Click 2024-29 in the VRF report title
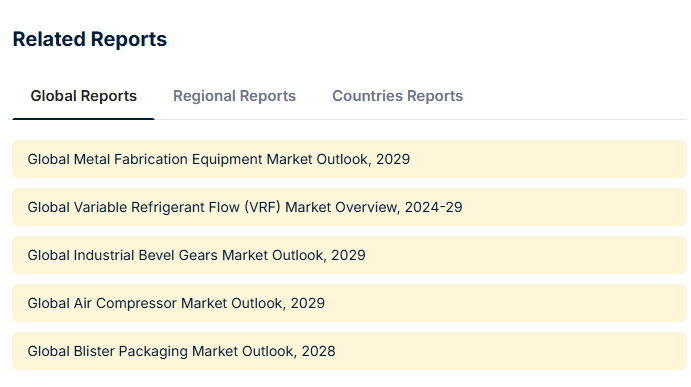 pyautogui.click(x=434, y=207)
